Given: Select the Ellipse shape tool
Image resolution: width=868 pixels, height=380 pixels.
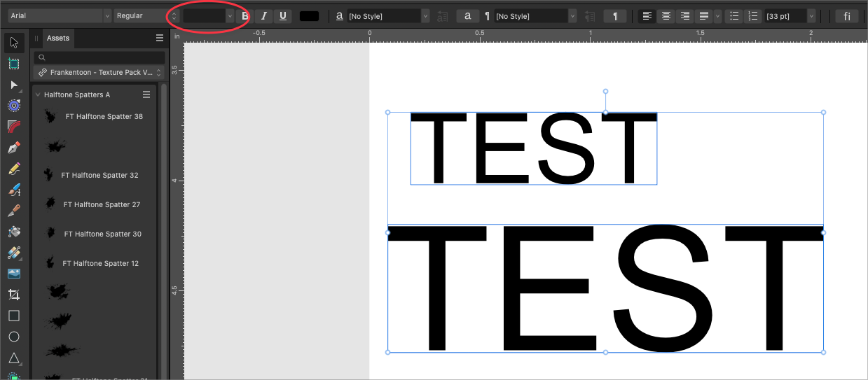Looking at the screenshot, I should pos(14,337).
